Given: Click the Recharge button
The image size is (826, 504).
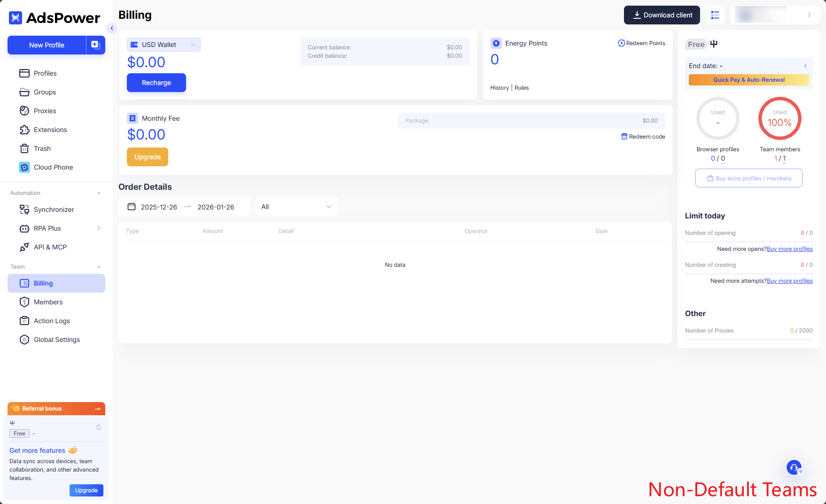Looking at the screenshot, I should click(156, 82).
